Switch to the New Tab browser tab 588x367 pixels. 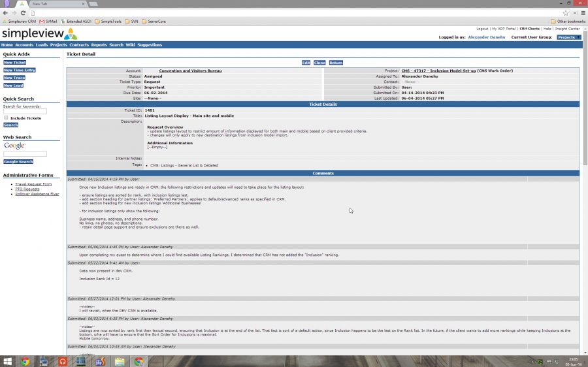[x=56, y=4]
